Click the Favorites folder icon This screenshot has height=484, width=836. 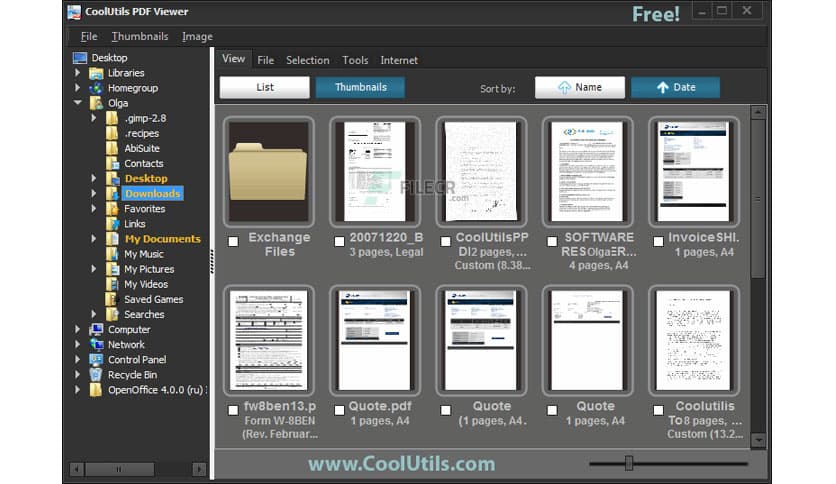click(112, 209)
